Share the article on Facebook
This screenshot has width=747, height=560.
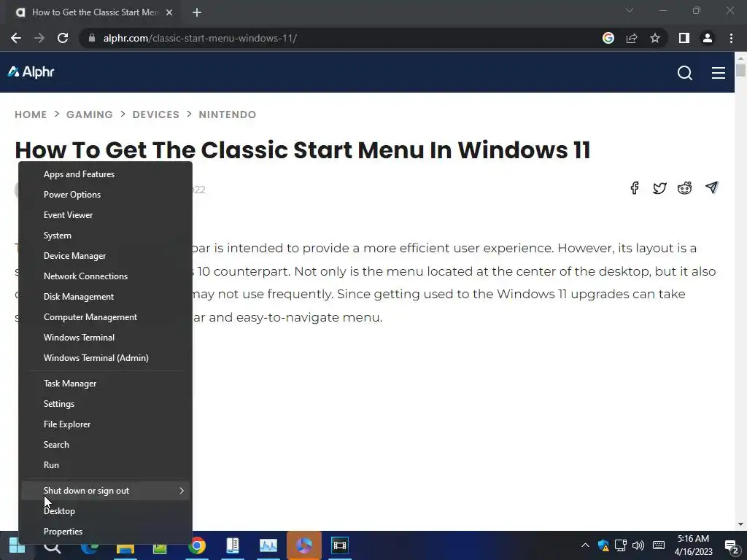634,188
